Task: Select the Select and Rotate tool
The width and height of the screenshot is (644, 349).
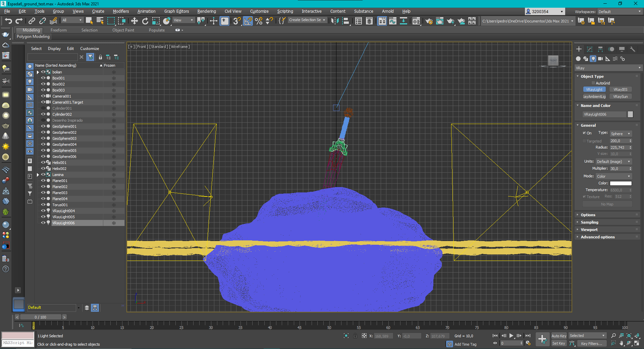Action: pyautogui.click(x=145, y=21)
